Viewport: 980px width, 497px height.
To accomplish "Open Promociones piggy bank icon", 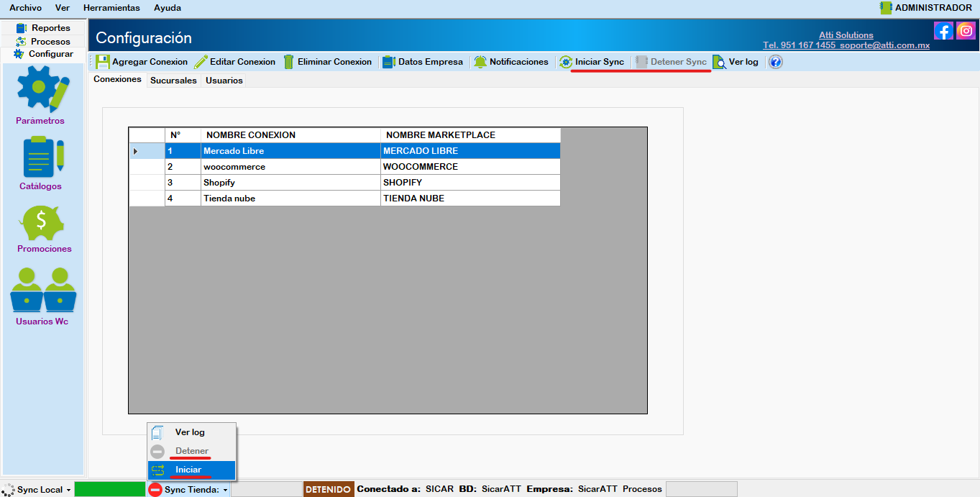I will click(44, 222).
